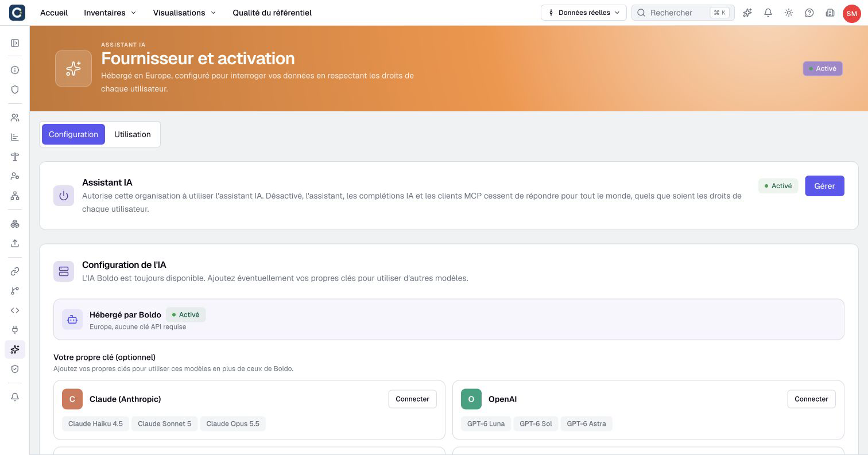Open the info circle sidebar icon

tap(15, 70)
